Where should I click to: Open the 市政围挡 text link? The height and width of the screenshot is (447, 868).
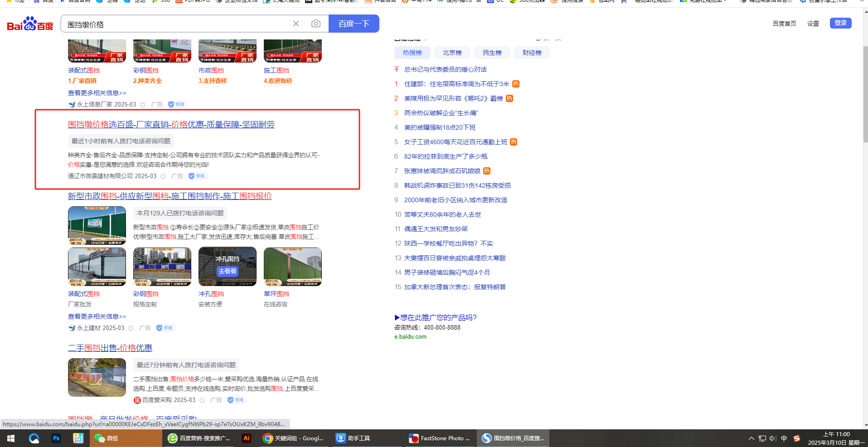click(211, 70)
